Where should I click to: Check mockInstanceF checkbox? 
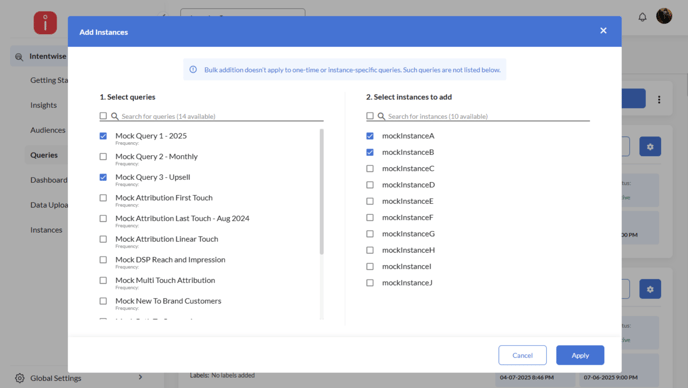coord(370,218)
